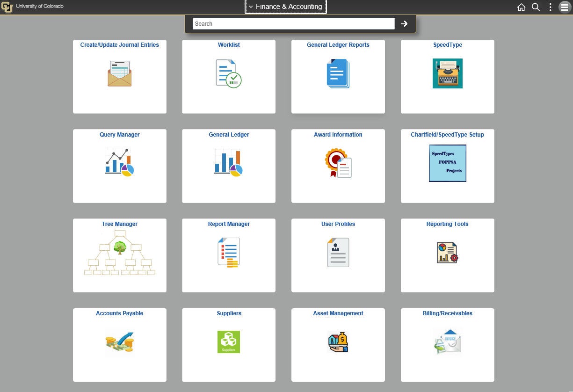This screenshot has width=573, height=392.
Task: Click into the Search input field
Action: pyautogui.click(x=293, y=24)
